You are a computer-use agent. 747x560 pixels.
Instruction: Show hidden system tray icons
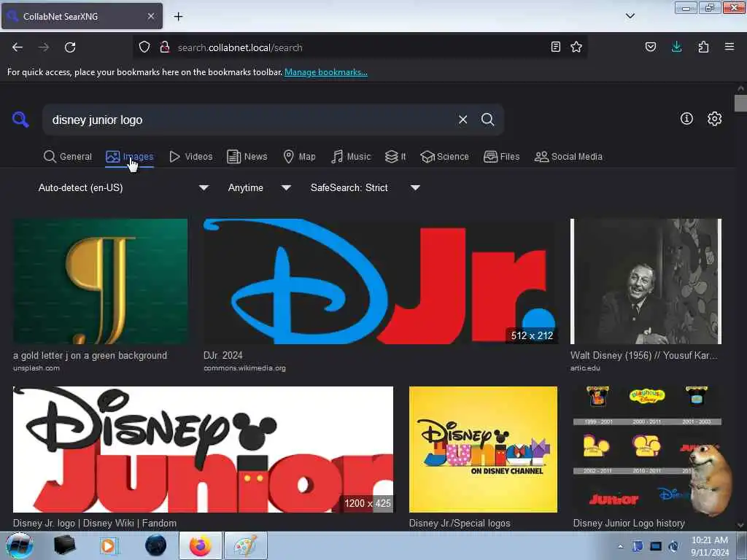tap(620, 547)
